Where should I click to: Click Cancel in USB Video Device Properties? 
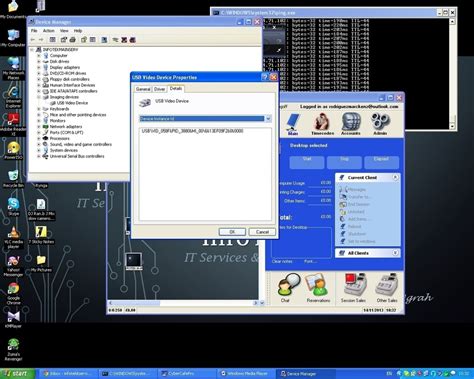262,232
